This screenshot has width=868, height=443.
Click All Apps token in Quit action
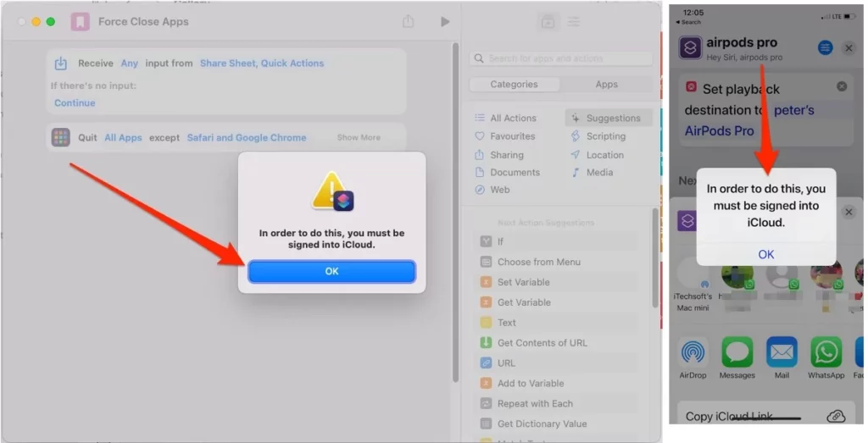tap(123, 138)
